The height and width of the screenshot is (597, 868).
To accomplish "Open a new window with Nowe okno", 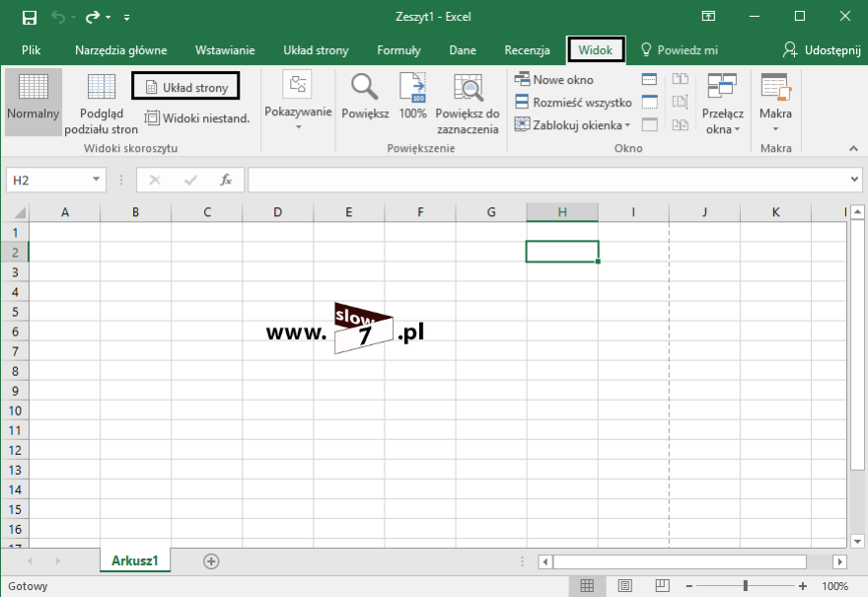I will click(554, 80).
